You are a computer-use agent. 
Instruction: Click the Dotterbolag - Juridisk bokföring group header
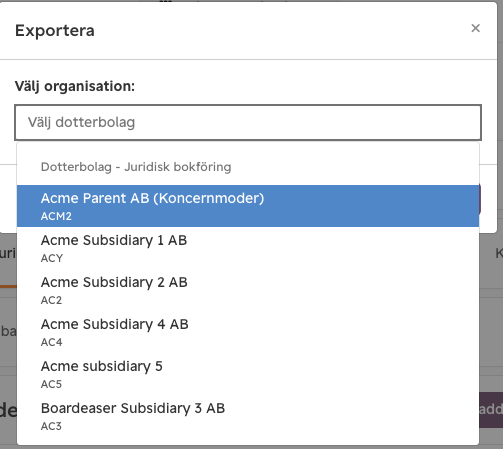click(136, 167)
